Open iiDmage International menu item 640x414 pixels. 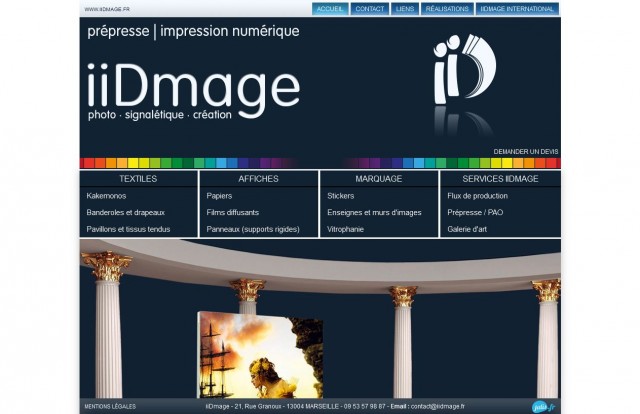click(x=517, y=9)
